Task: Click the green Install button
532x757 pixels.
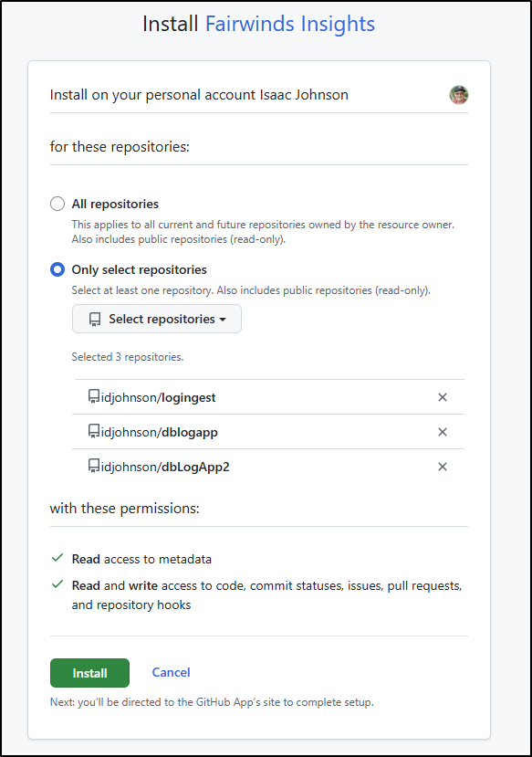Action: (x=89, y=673)
